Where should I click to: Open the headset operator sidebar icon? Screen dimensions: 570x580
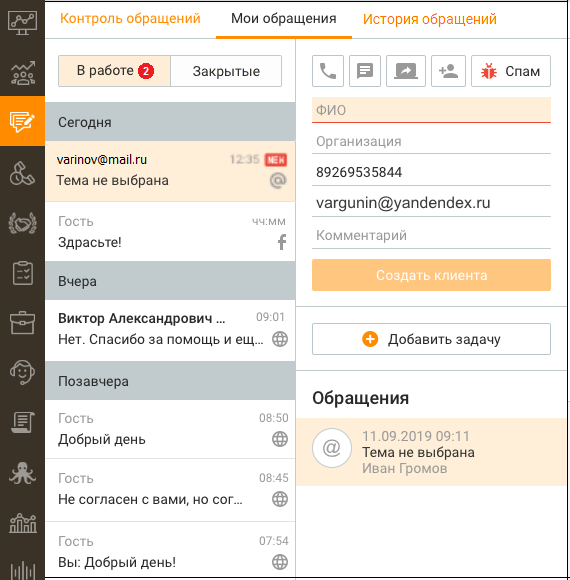22,372
